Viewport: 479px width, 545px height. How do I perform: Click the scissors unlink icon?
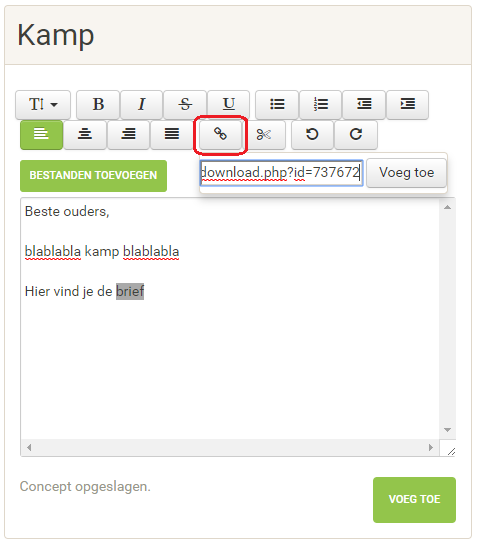click(x=264, y=135)
